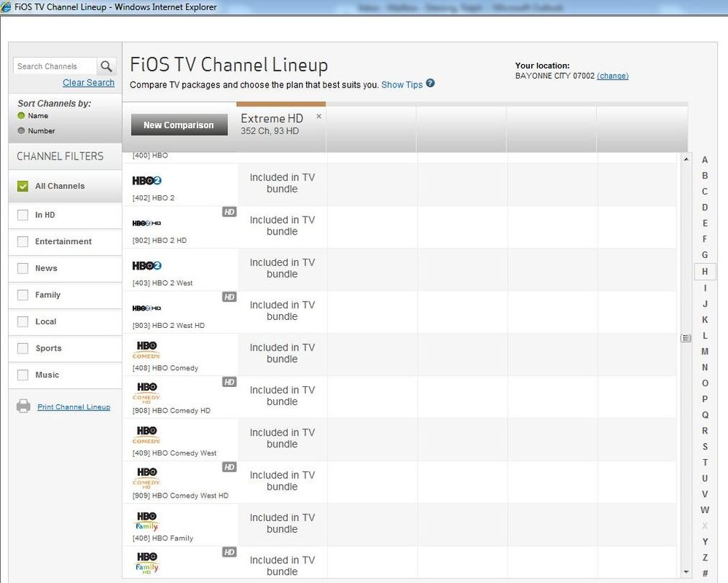Click the scroll down arrow of channel list
The height and width of the screenshot is (583, 728).
686,572
